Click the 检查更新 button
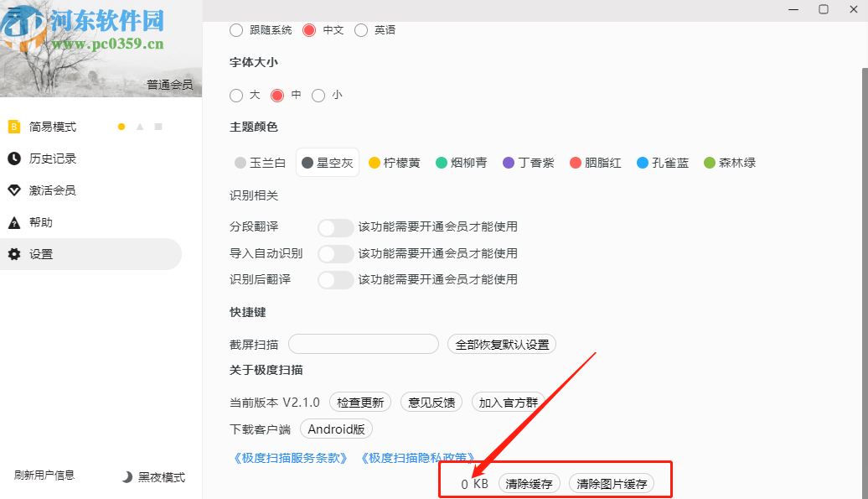This screenshot has height=499, width=868. click(360, 402)
